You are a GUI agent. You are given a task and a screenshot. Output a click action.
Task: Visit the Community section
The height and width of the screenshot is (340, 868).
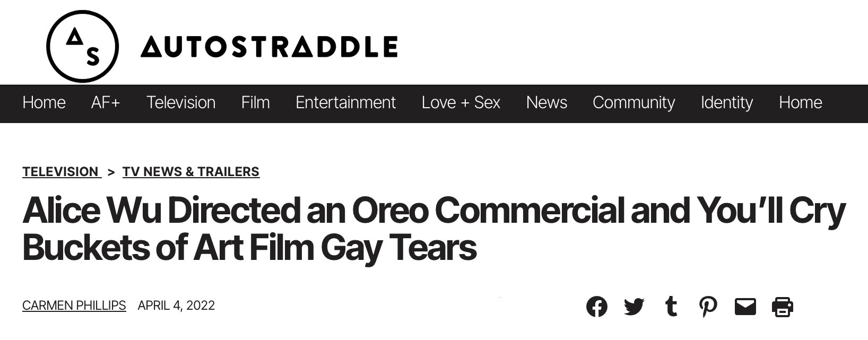(633, 102)
